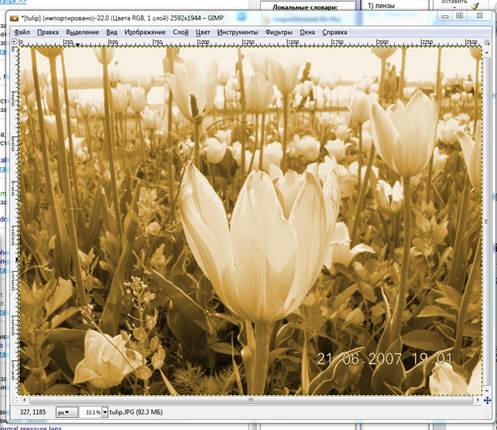
Task: Click the vertical scrollbar down arrow
Action: click(x=487, y=390)
